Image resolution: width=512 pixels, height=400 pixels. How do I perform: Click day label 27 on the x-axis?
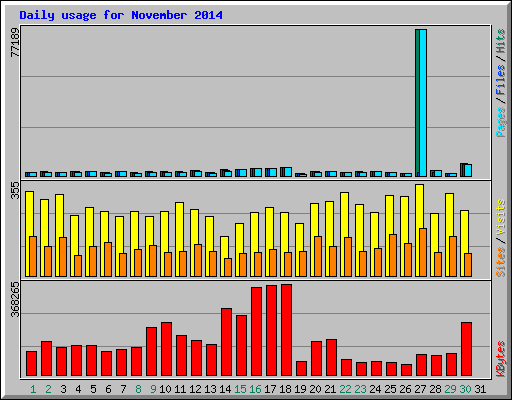point(420,389)
